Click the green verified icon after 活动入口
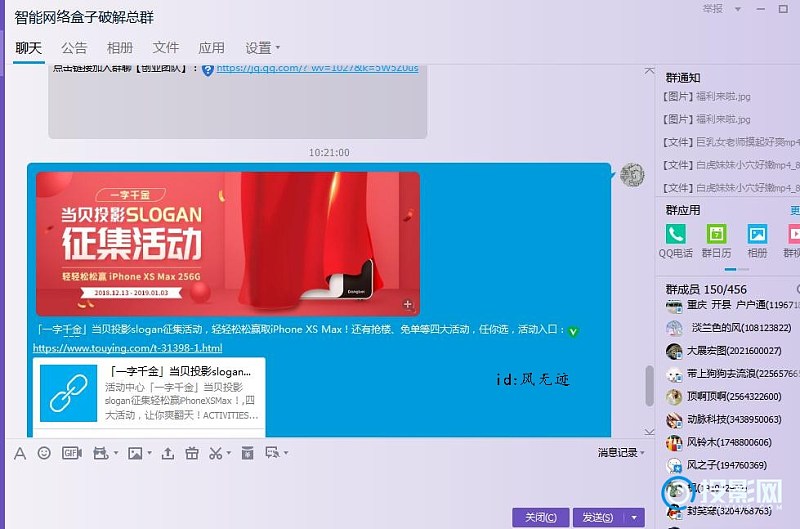This screenshot has width=800, height=529. pyautogui.click(x=573, y=332)
